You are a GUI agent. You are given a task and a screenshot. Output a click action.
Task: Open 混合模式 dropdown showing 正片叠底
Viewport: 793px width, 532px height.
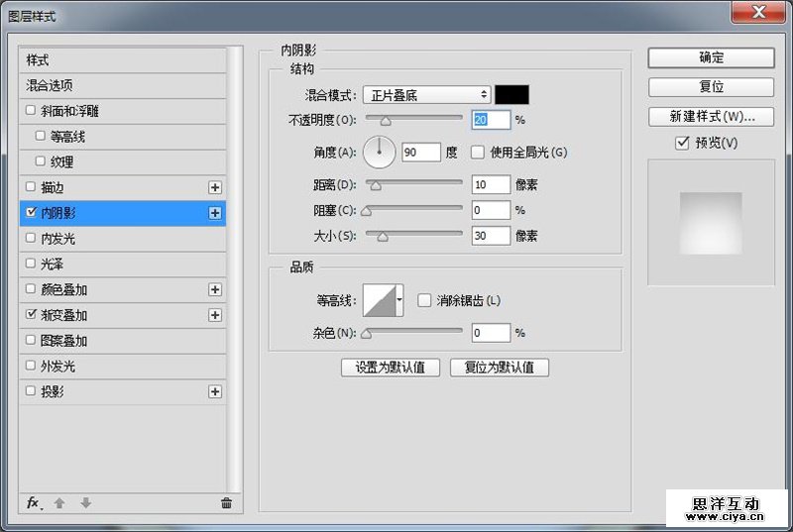coord(427,95)
